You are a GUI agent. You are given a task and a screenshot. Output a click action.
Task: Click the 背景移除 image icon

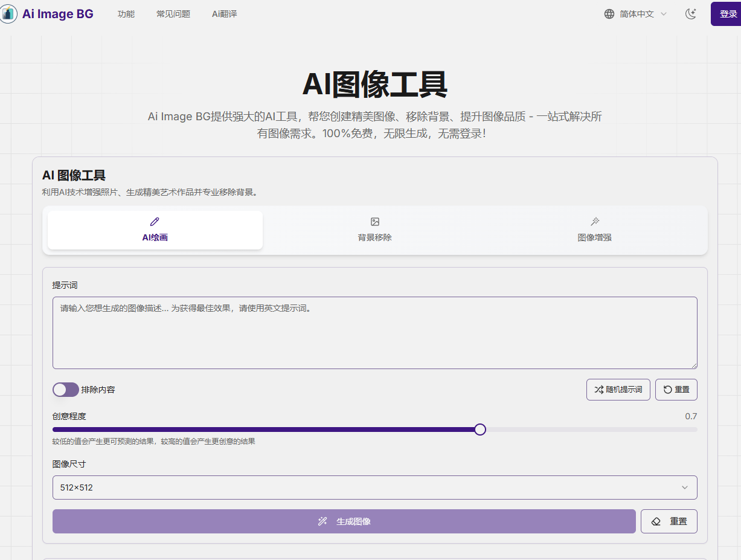[x=374, y=222]
